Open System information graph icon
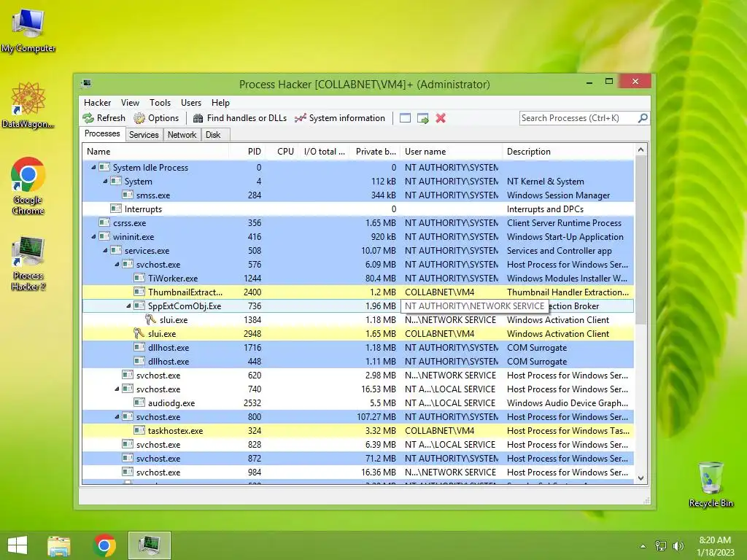Image resolution: width=747 pixels, height=560 pixels. [x=300, y=118]
